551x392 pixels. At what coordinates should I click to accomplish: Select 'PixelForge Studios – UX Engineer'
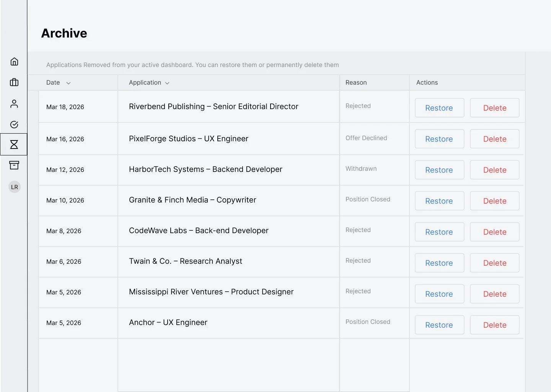pos(189,139)
